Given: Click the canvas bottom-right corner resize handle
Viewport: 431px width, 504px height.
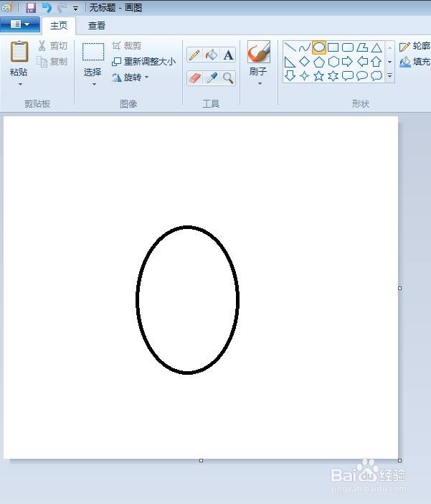Looking at the screenshot, I should (400, 461).
